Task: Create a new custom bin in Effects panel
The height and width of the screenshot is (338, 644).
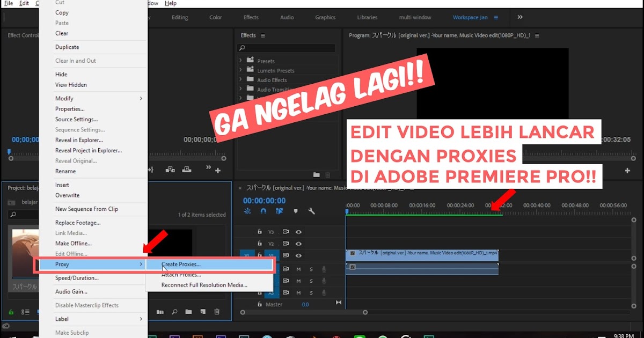Action: pos(317,174)
